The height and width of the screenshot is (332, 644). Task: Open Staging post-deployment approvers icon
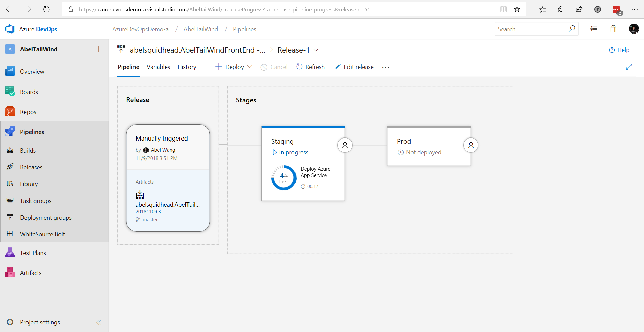[x=345, y=145]
